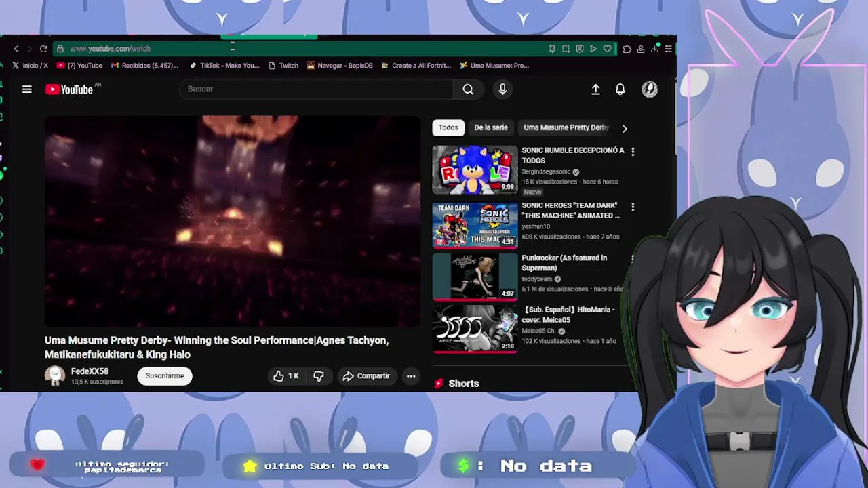Open the browser extensions cube icon
Image resolution: width=868 pixels, height=488 pixels.
click(x=627, y=49)
